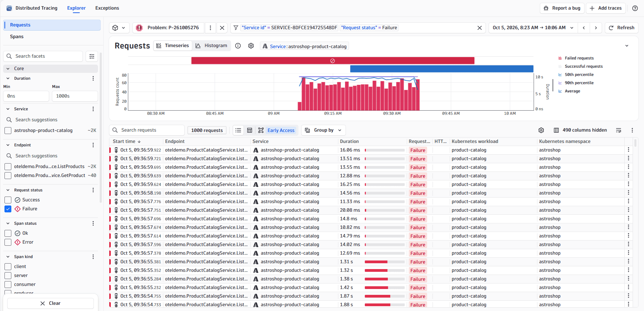
Task: Clear the filter bar contents
Action: [x=480, y=28]
